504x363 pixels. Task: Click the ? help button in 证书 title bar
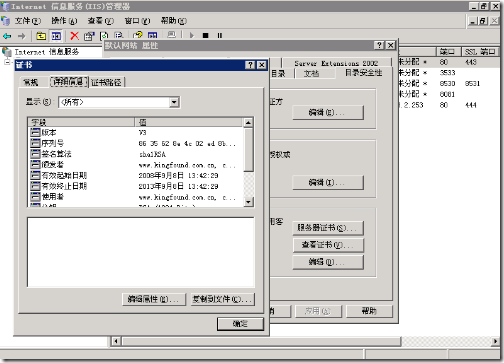tap(250, 65)
